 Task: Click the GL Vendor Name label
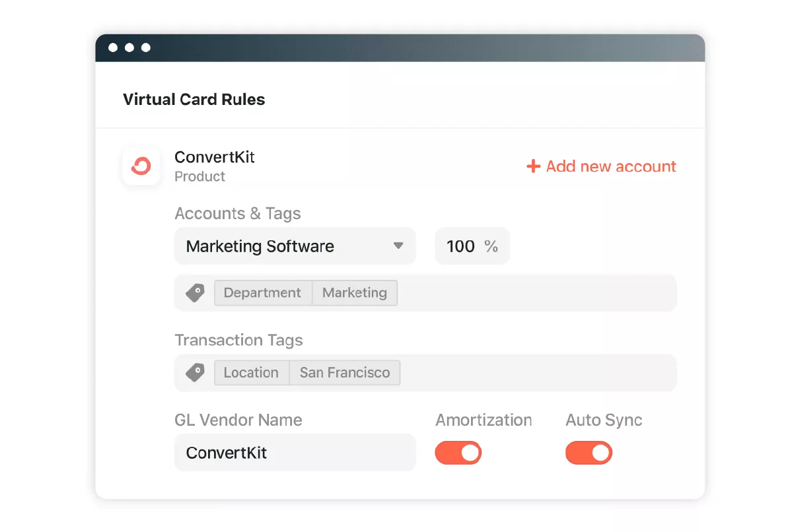238,420
